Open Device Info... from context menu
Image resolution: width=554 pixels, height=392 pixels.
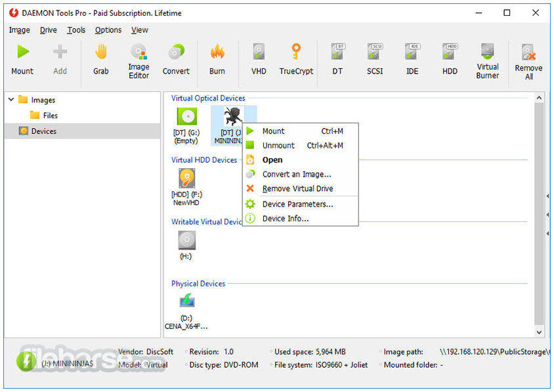301,219
